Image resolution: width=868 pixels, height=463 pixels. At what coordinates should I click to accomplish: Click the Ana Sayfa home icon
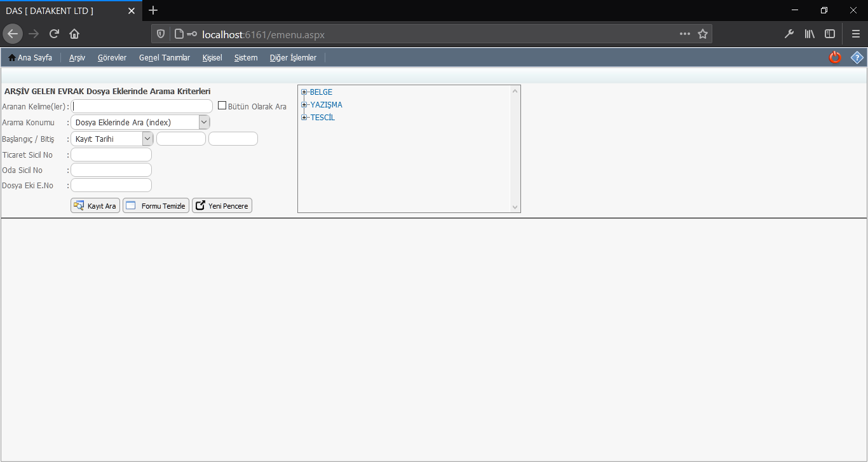(x=11, y=58)
